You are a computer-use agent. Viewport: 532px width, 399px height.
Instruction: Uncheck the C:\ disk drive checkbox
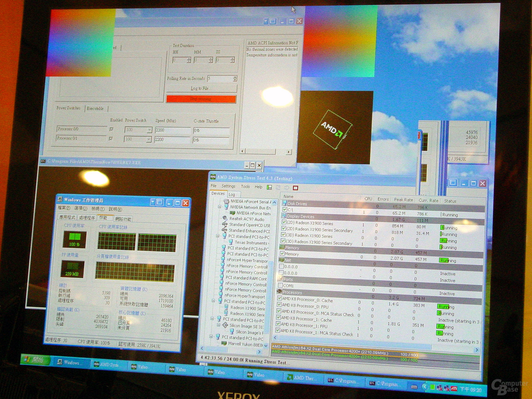[x=284, y=209]
